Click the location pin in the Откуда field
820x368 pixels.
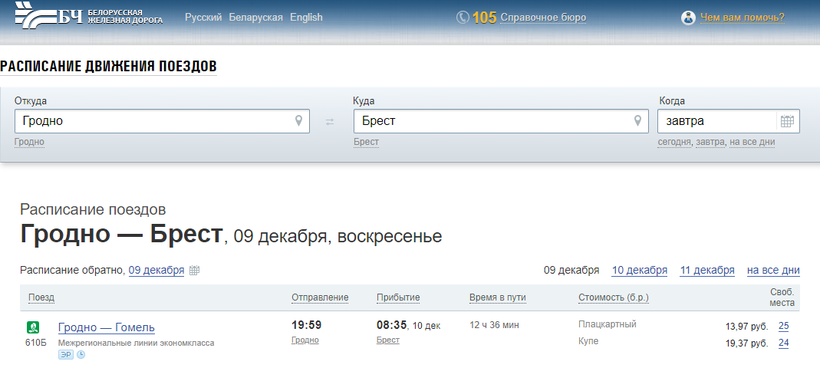(x=299, y=121)
